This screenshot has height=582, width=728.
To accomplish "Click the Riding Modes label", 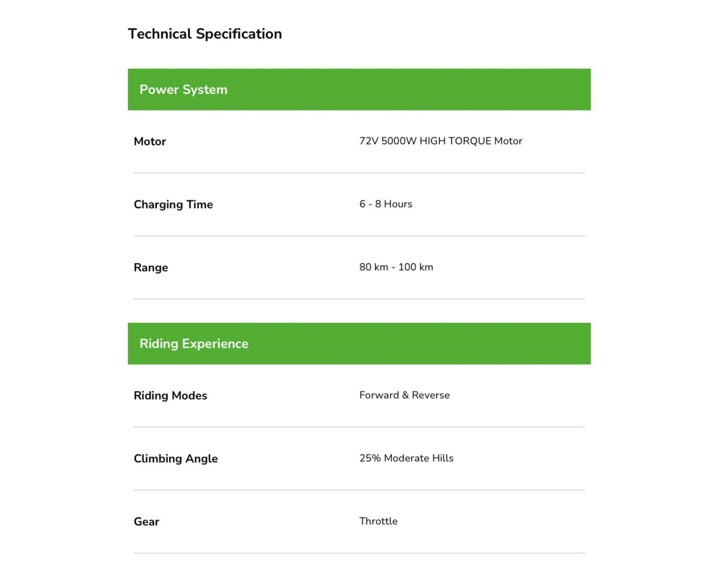I will tap(170, 396).
